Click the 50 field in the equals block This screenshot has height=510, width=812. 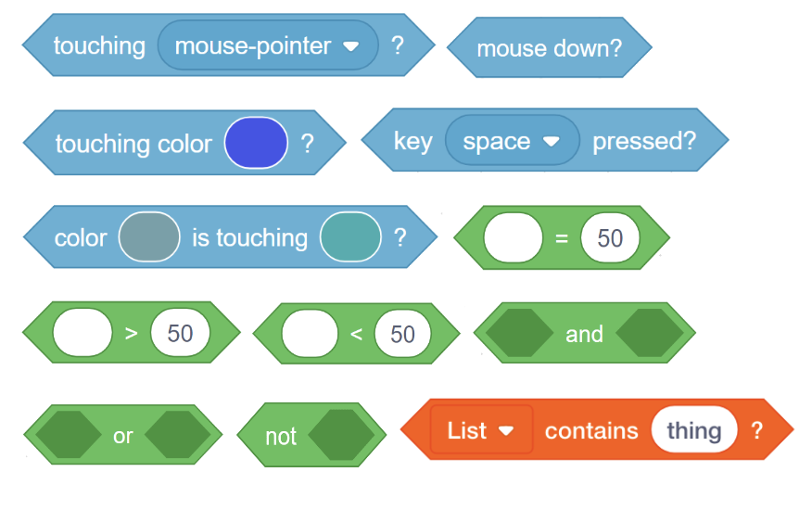[610, 238]
